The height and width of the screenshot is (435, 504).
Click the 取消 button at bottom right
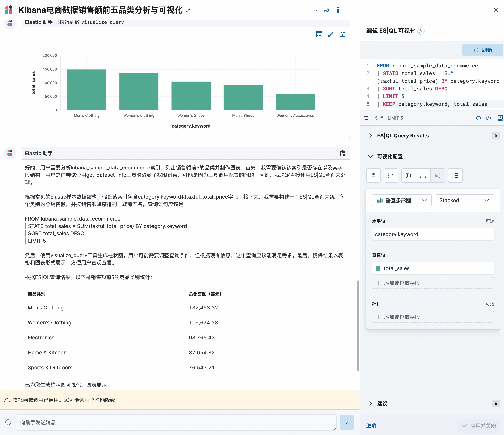point(371,426)
